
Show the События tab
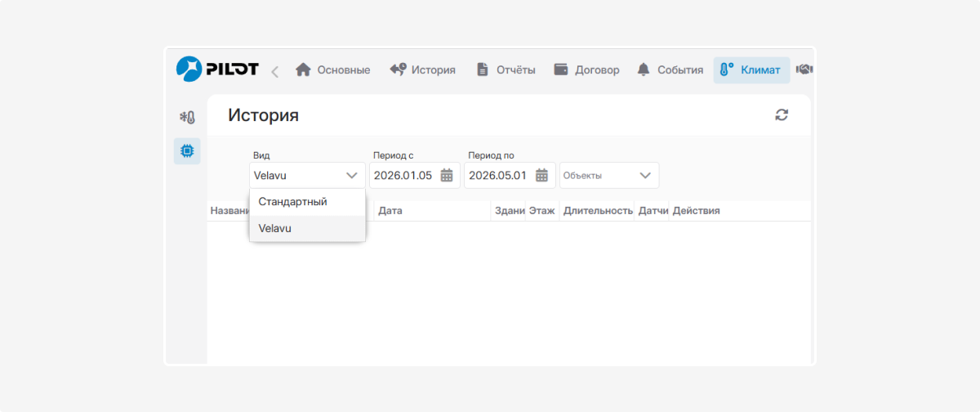pyautogui.click(x=670, y=70)
